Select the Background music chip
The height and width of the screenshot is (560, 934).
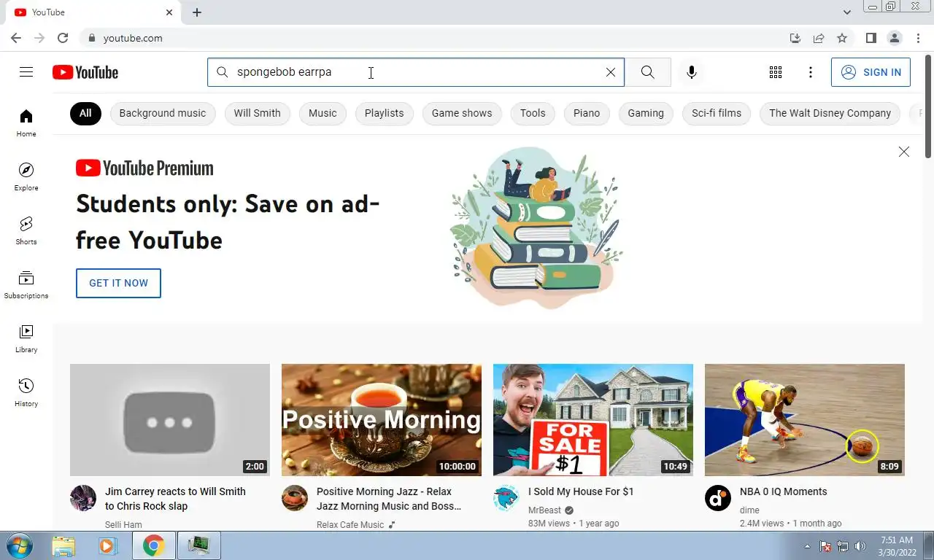(x=163, y=113)
